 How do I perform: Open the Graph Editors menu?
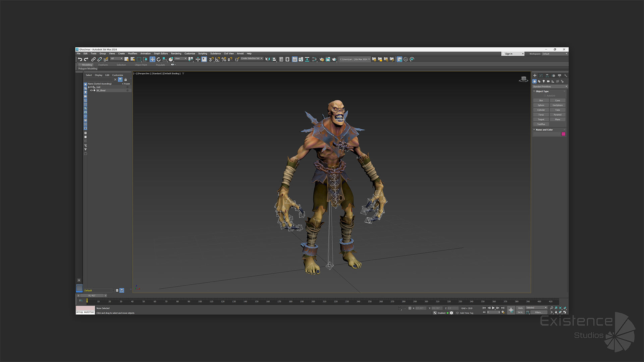tap(161, 54)
